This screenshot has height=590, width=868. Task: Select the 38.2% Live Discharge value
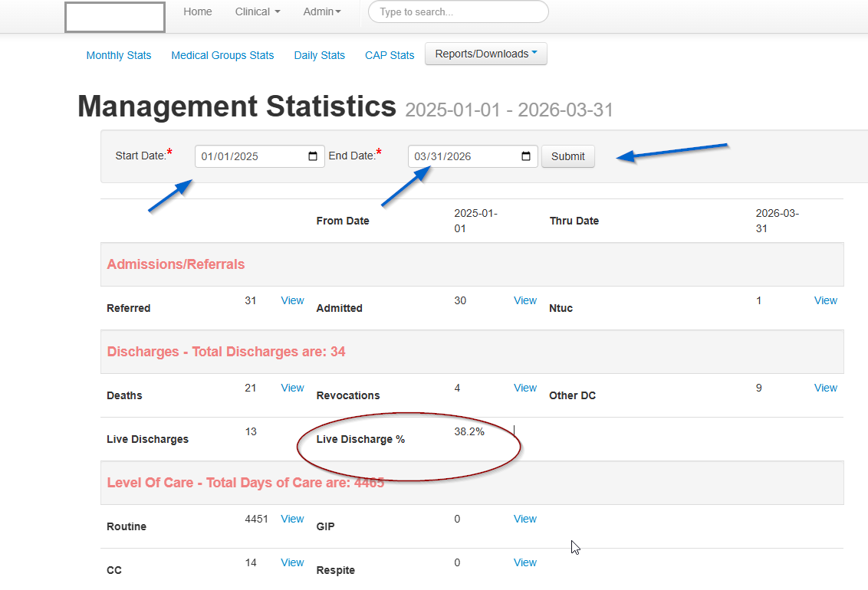(x=469, y=432)
